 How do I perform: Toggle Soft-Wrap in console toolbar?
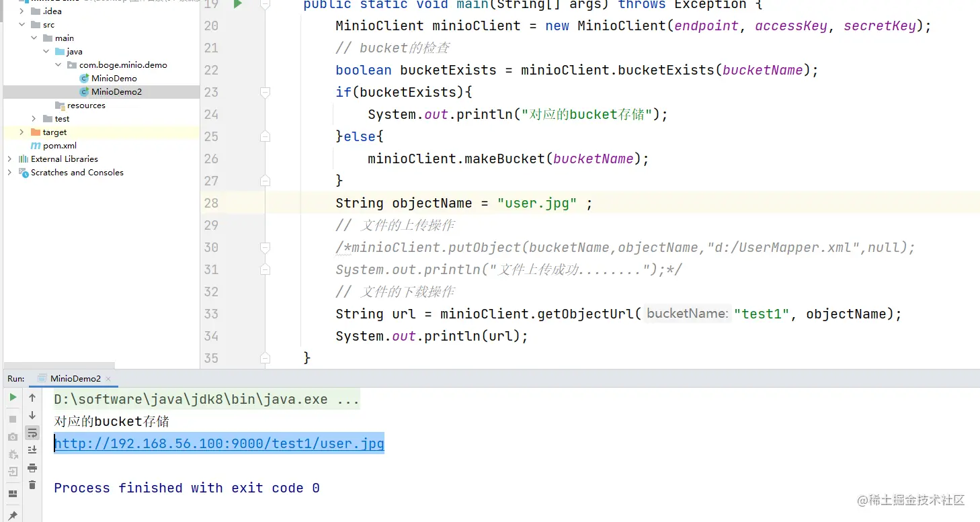32,433
